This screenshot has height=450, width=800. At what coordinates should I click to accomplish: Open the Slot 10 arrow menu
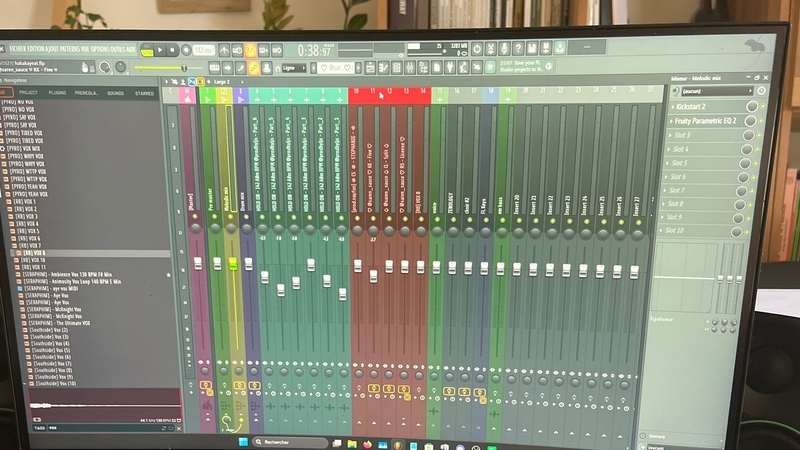[x=661, y=231]
